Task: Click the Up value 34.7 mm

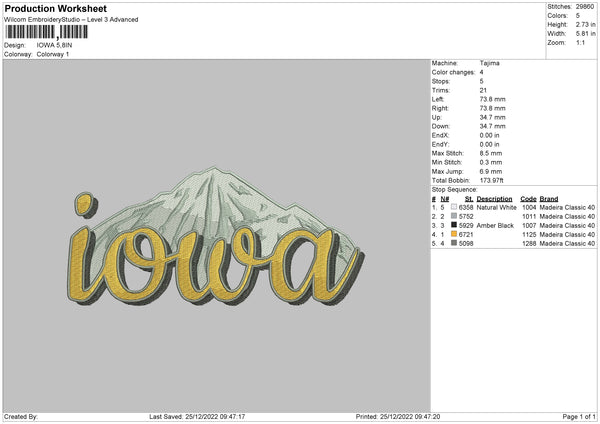Action: [x=492, y=117]
